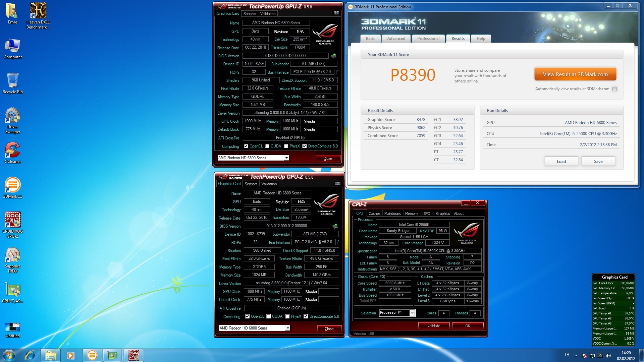644x362 pixels.
Task: Expand the GPU selection dropdown in top GPU-Z
Action: click(x=286, y=158)
